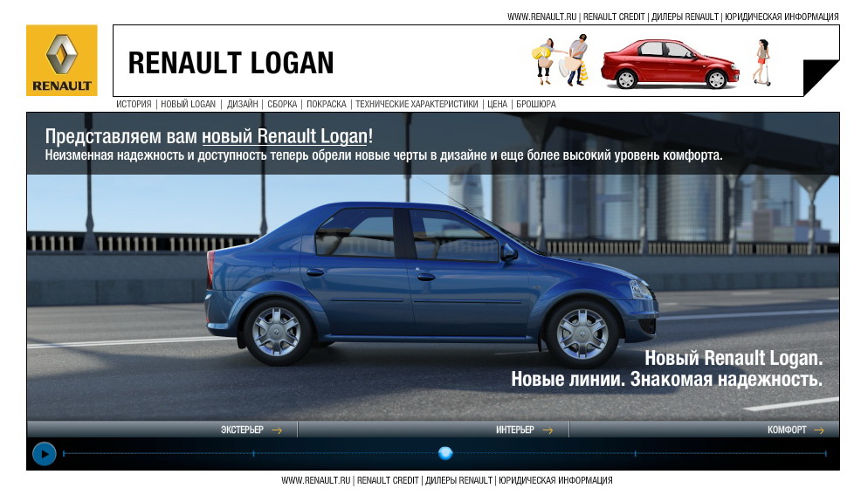Open the НОВЫЙ LOGAN menu item
This screenshot has width=868, height=495.
pyautogui.click(x=189, y=104)
